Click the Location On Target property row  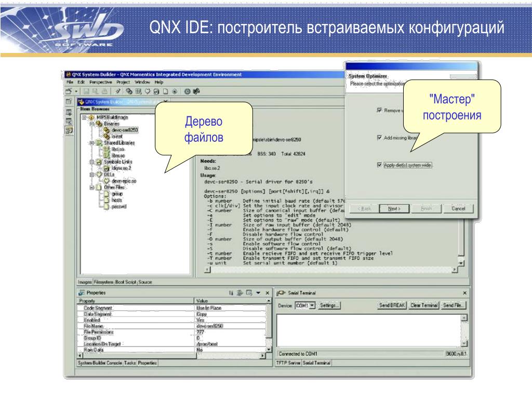point(171,344)
